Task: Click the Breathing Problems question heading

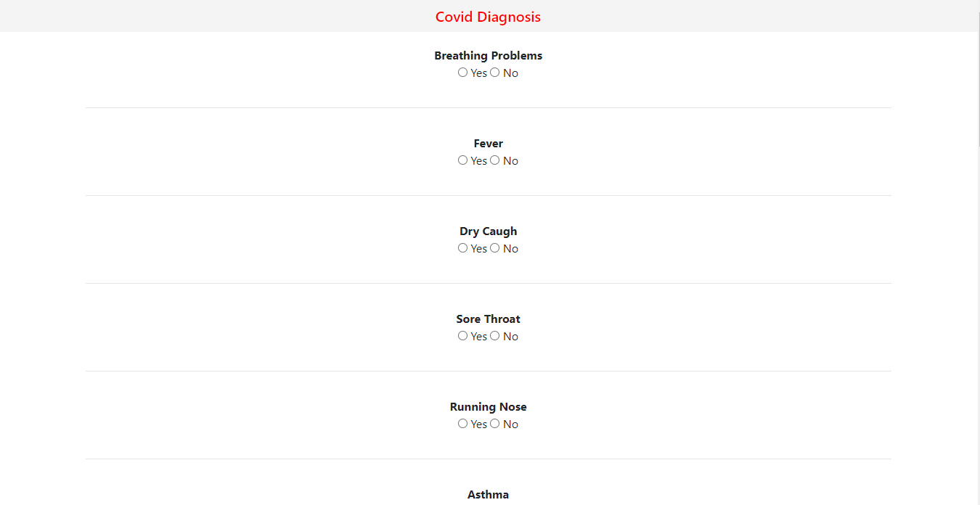Action: 488,56
